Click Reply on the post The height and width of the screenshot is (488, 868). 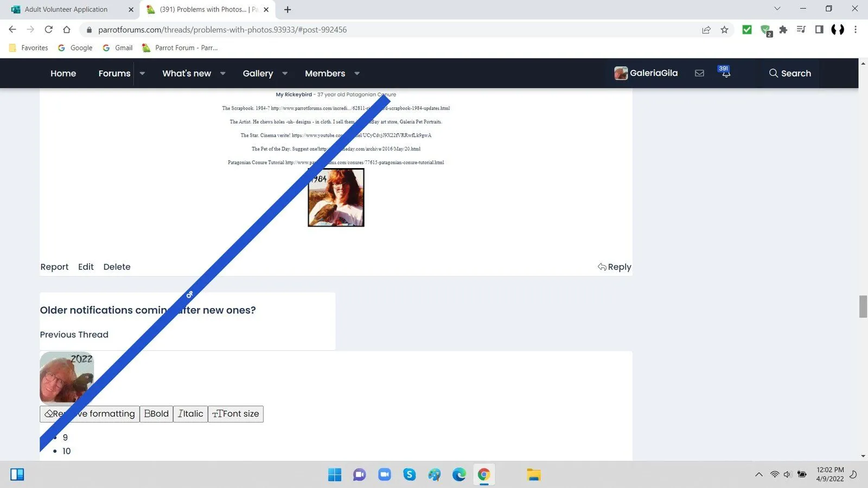(614, 267)
